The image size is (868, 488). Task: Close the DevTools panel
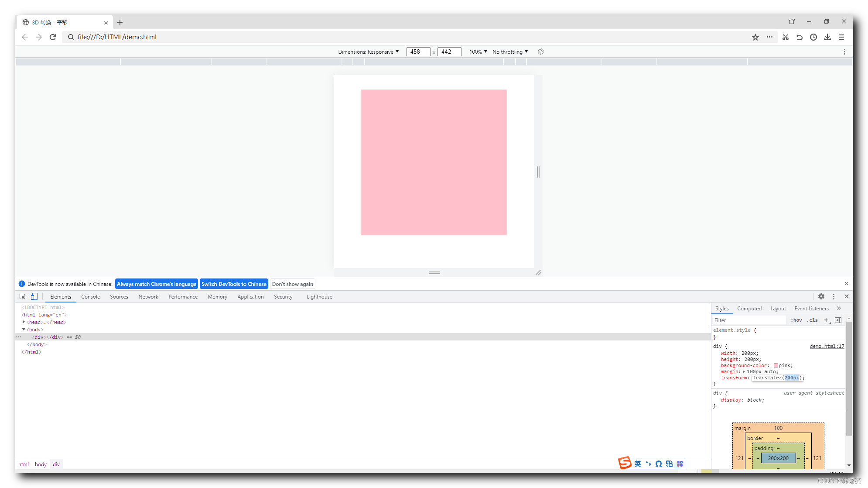(x=847, y=297)
